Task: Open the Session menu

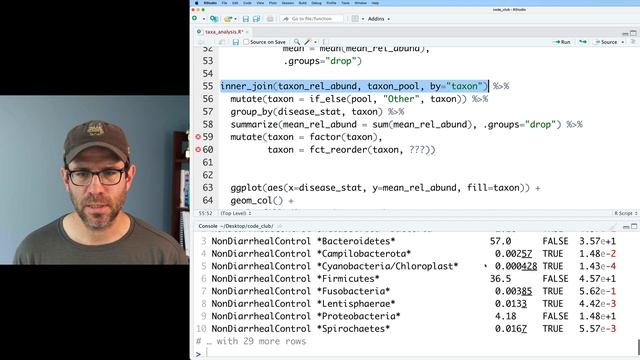Action: click(288, 3)
